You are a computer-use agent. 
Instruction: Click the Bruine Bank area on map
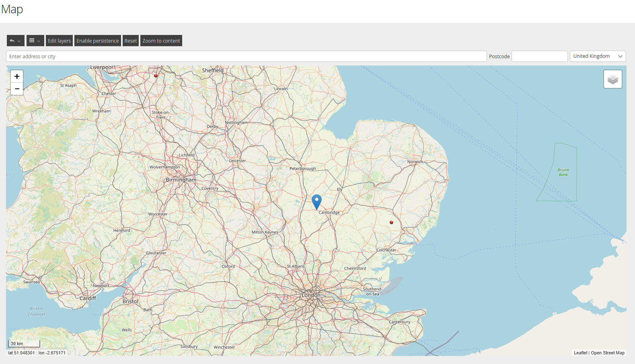click(x=563, y=172)
